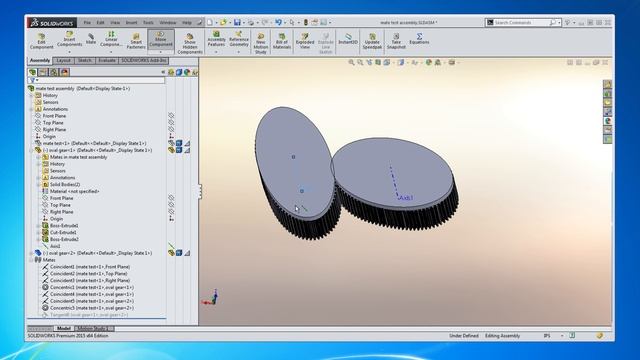
Task: Click Take Snapshot tool
Action: [x=396, y=41]
